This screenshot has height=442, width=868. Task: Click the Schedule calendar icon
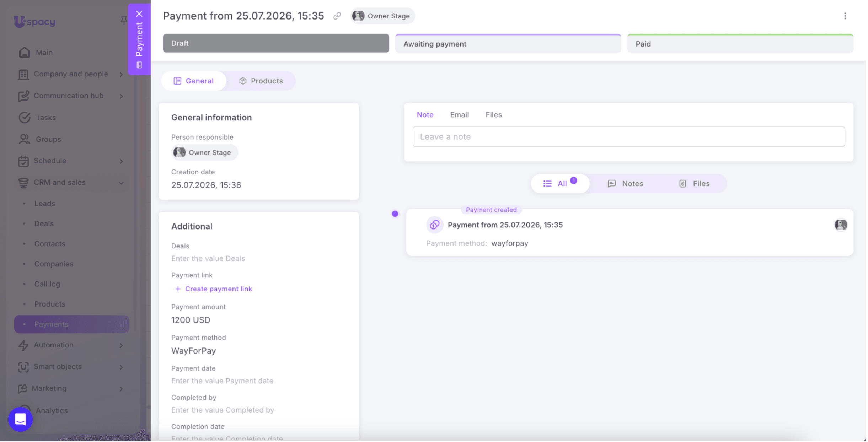[23, 161]
